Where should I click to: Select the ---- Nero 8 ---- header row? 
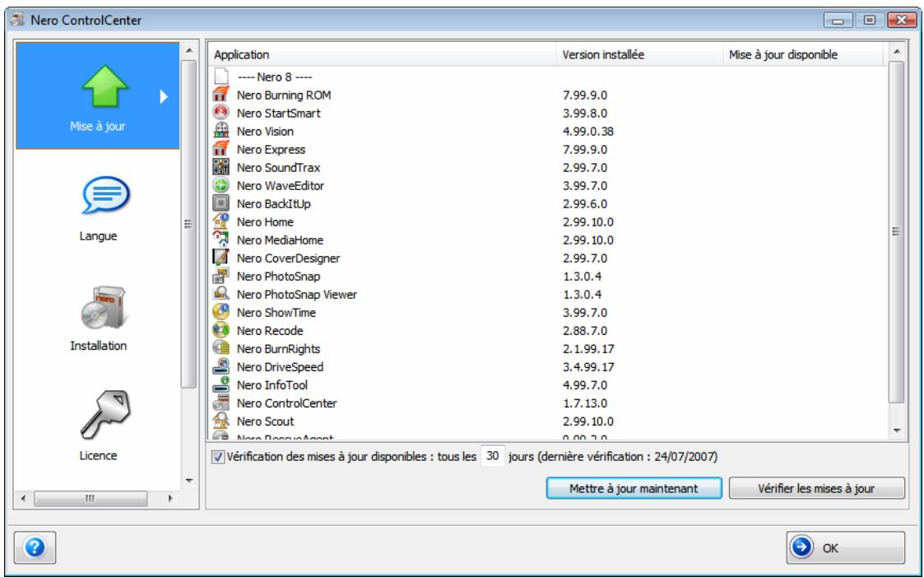pos(275,77)
